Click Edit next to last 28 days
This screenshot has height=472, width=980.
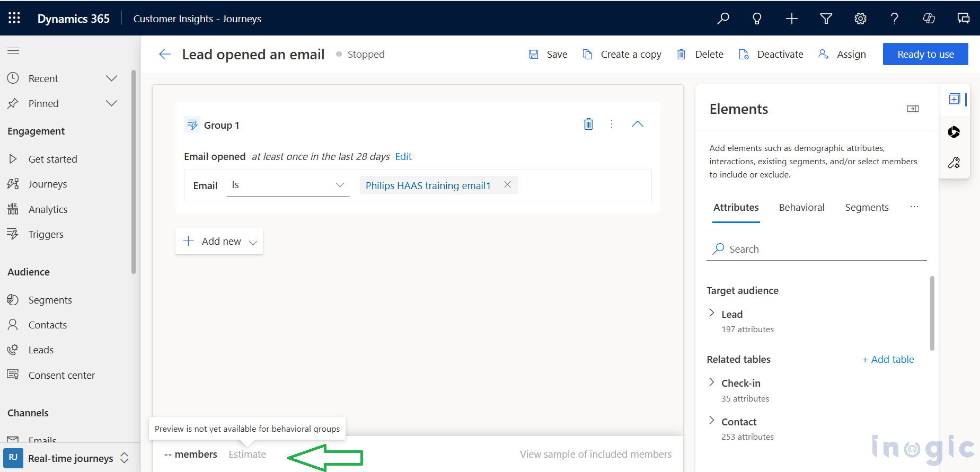point(403,156)
